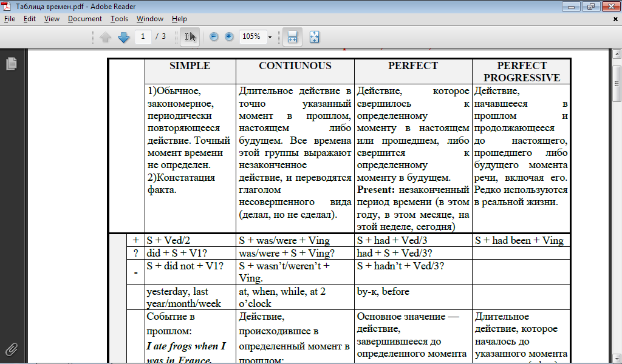Open the File menu
This screenshot has height=364, width=622.
coord(10,19)
